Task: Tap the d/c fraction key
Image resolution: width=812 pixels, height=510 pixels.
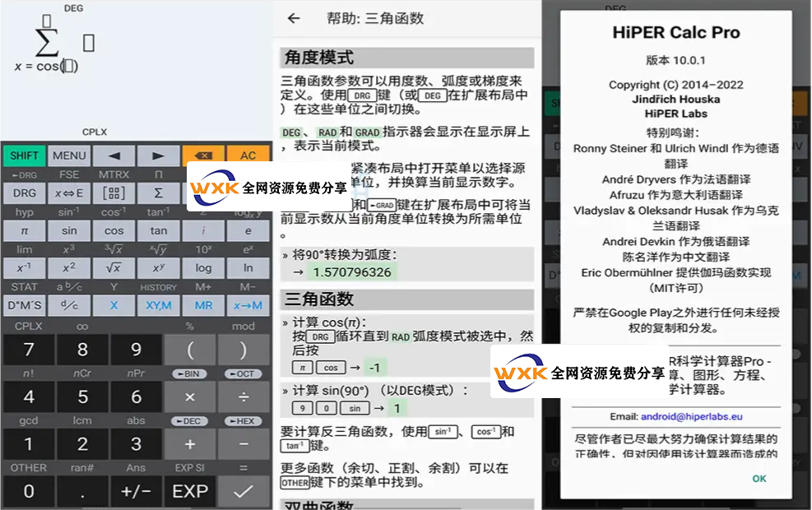Action: point(69,305)
